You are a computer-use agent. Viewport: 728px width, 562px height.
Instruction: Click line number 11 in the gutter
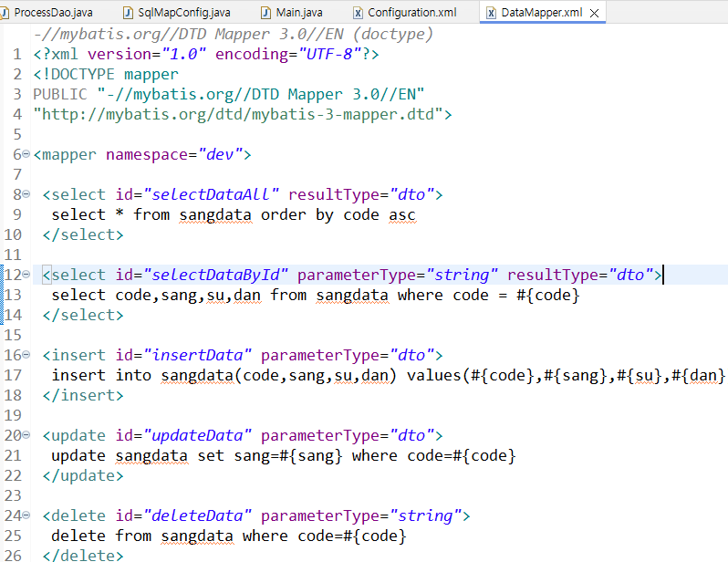click(x=13, y=255)
